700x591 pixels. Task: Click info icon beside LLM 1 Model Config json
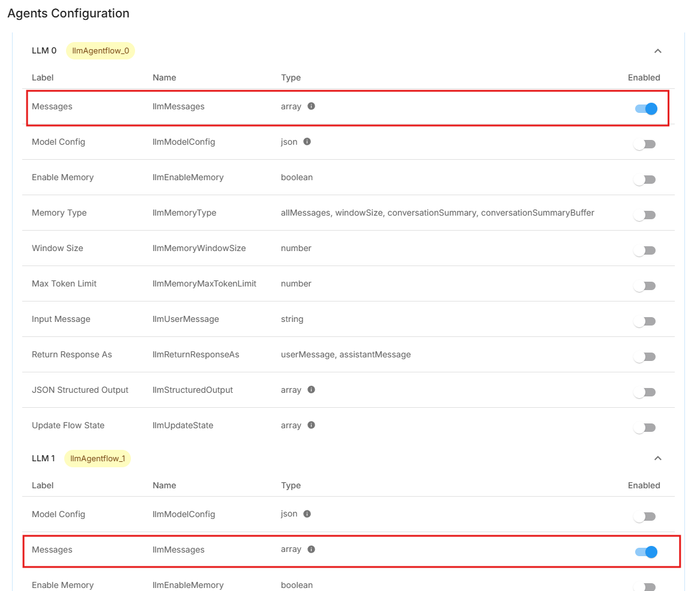coord(307,514)
